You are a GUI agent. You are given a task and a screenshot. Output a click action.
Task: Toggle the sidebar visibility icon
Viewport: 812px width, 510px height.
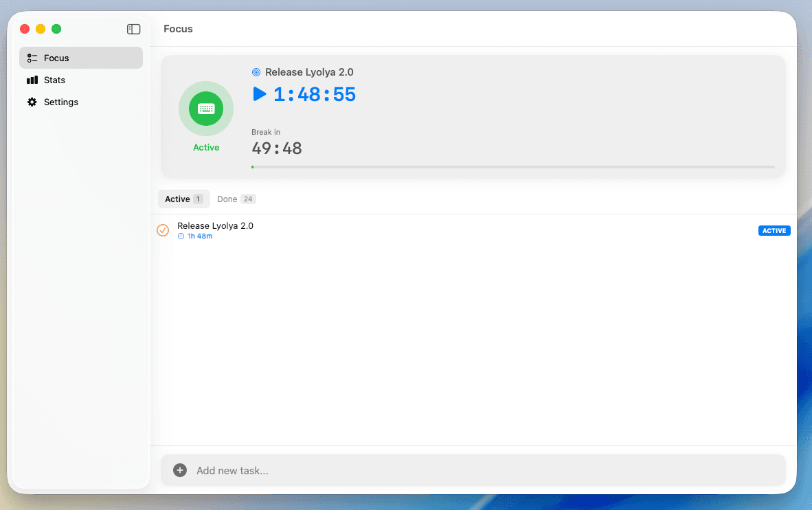point(134,29)
